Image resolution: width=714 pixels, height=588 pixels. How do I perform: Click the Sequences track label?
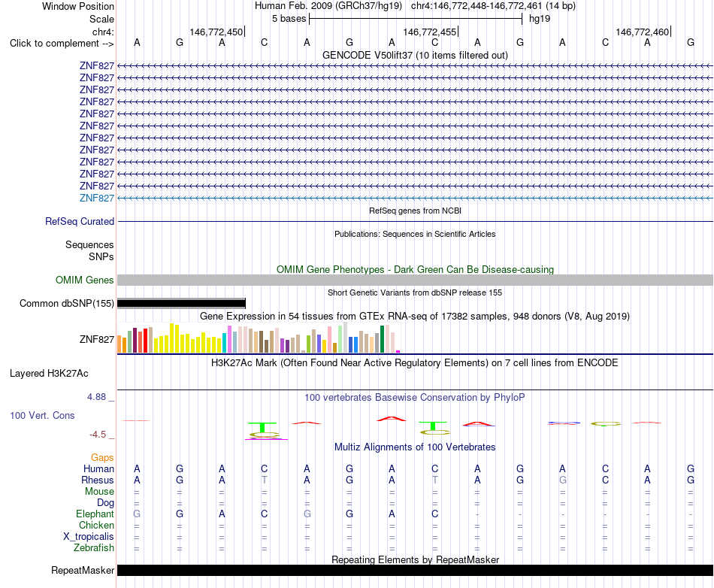pyautogui.click(x=89, y=244)
